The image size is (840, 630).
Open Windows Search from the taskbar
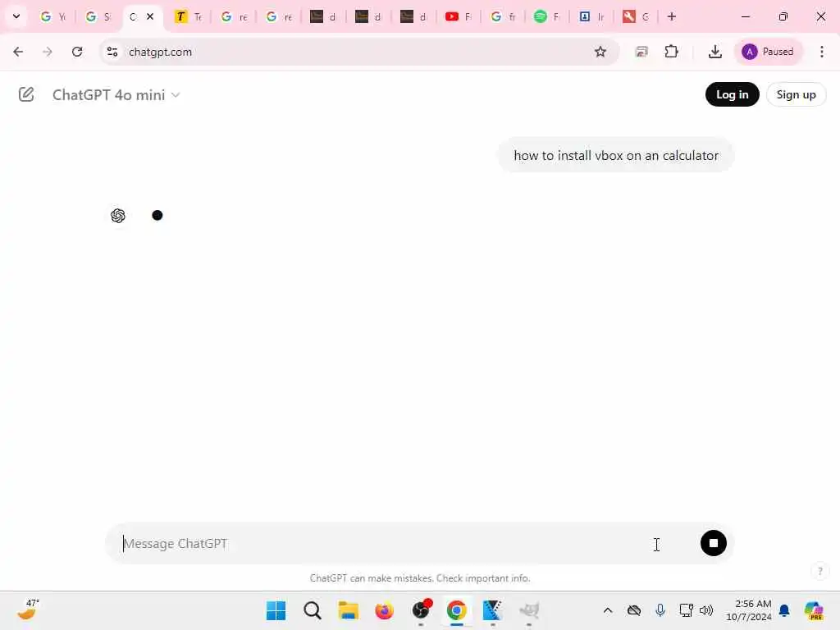(x=313, y=610)
